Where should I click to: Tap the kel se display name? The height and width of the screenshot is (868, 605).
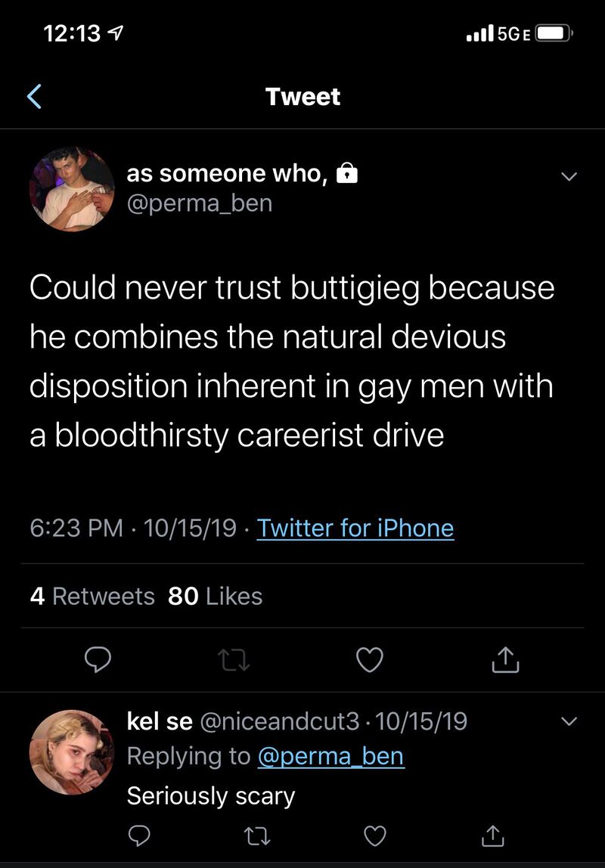[x=160, y=721]
